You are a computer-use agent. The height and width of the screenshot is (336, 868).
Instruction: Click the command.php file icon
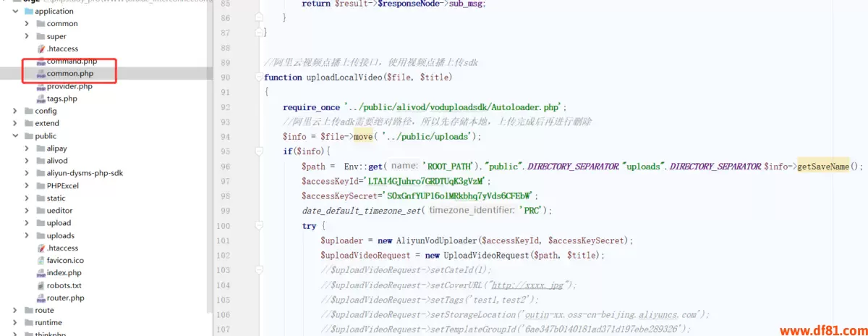(x=41, y=61)
